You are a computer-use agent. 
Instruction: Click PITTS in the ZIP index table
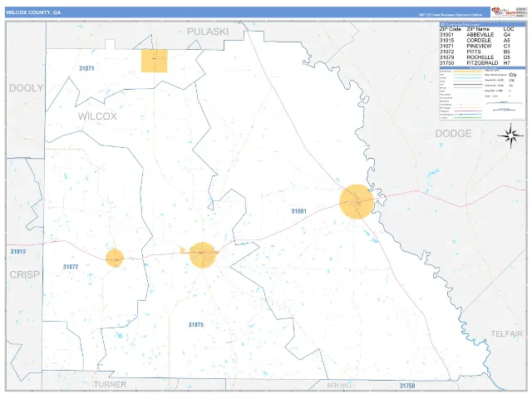474,52
